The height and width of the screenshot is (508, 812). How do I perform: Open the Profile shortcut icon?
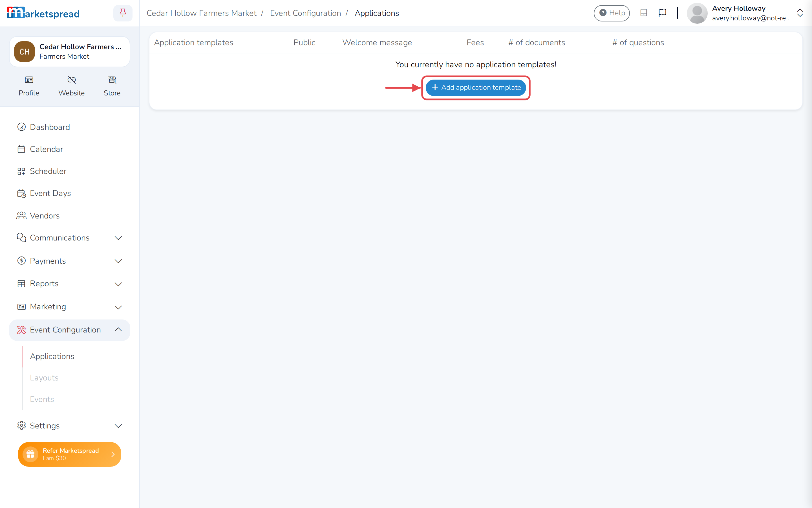tap(29, 80)
